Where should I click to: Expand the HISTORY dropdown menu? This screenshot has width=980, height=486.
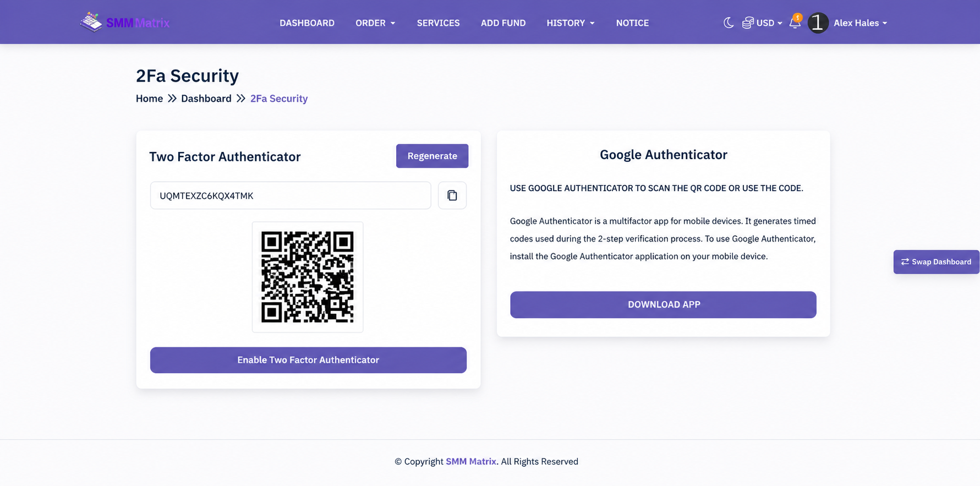[x=571, y=23]
